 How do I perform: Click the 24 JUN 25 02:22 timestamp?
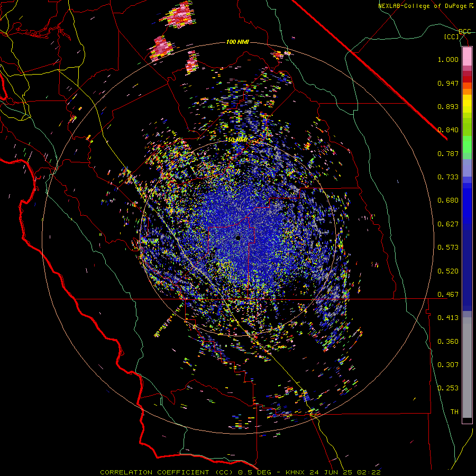tap(345, 472)
